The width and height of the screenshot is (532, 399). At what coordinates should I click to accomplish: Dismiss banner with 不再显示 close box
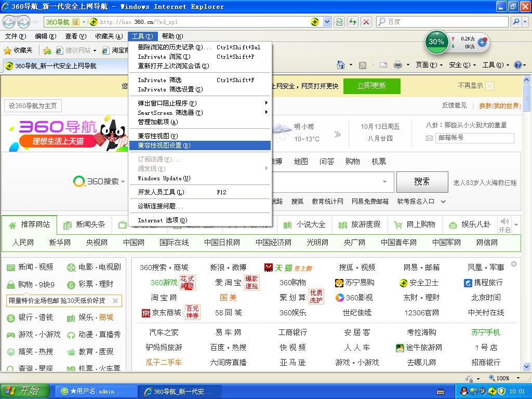point(489,86)
